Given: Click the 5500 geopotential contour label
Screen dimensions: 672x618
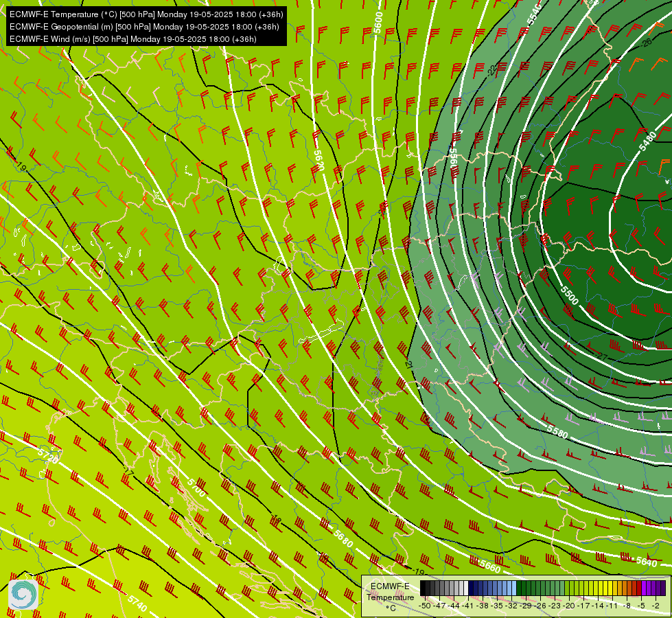Looking at the screenshot, I should [x=570, y=295].
